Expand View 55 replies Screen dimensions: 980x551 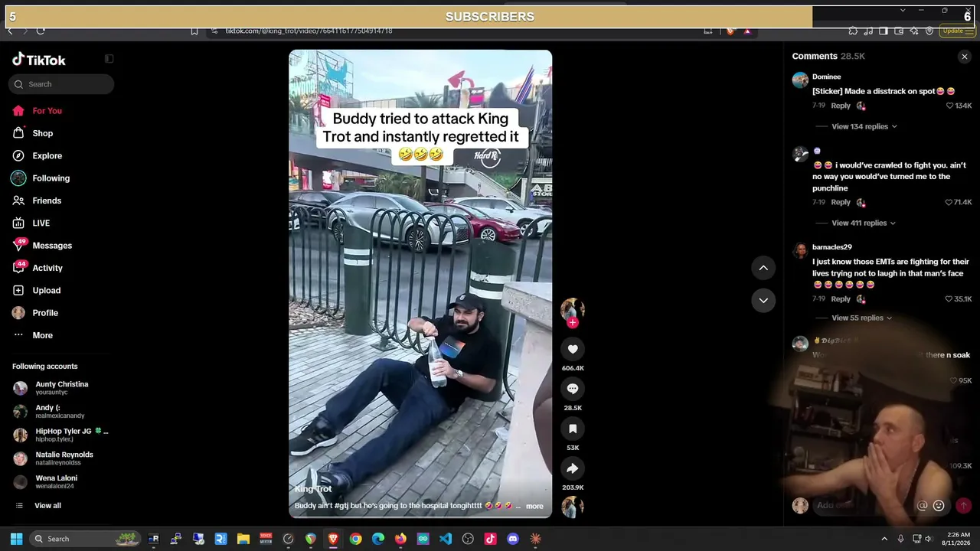tap(862, 318)
